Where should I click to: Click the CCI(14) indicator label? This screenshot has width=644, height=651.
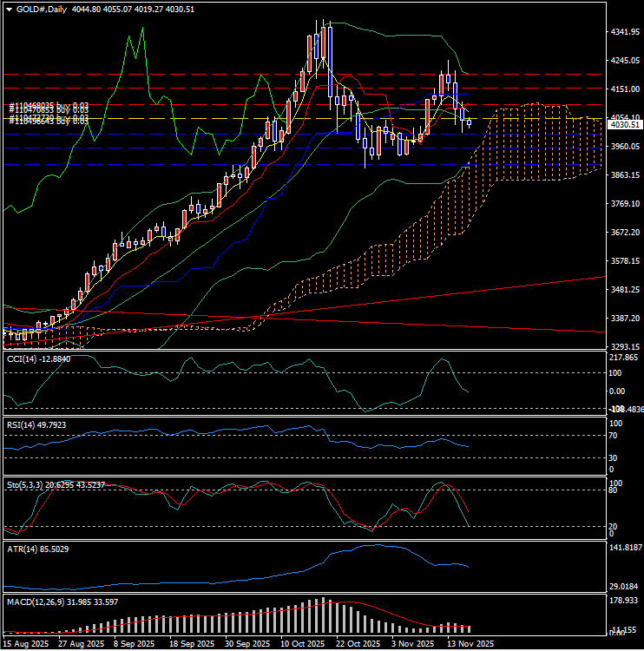coord(37,359)
